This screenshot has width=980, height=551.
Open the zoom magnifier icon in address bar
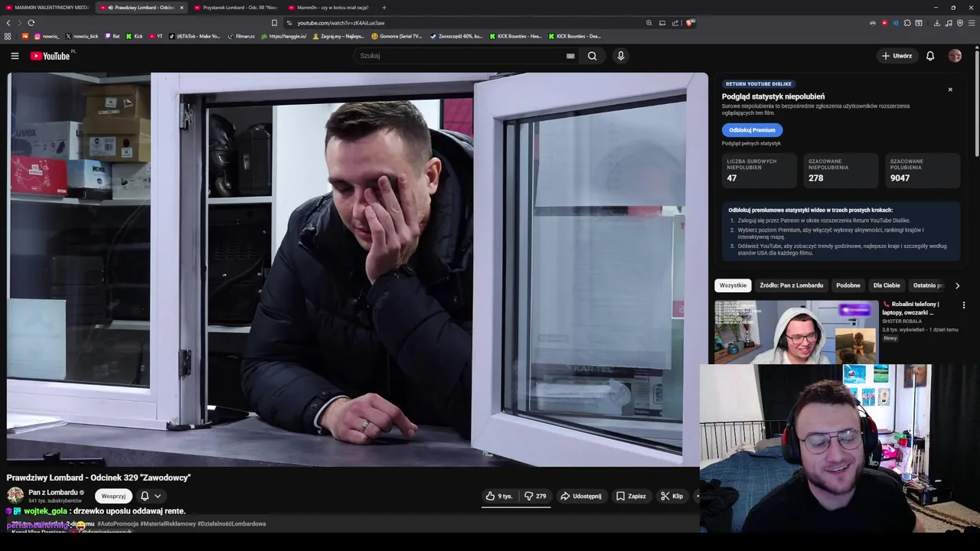point(649,23)
